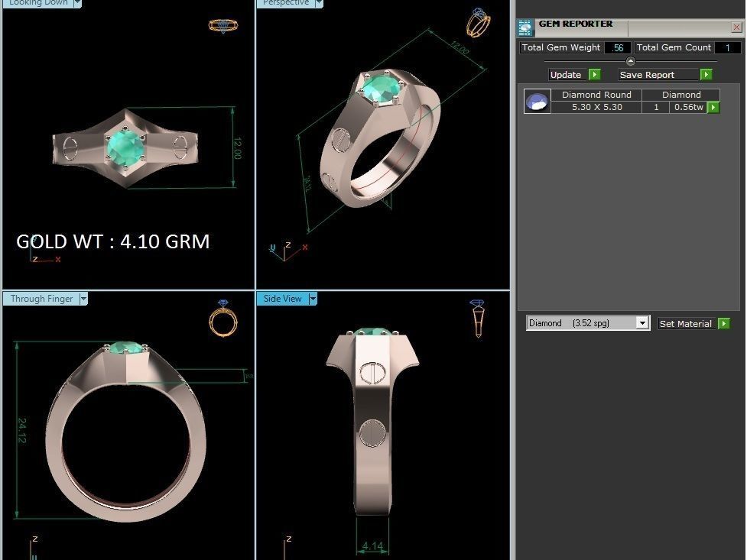747x560 pixels.
Task: Click Side View orientation ring icon
Action: tap(477, 318)
